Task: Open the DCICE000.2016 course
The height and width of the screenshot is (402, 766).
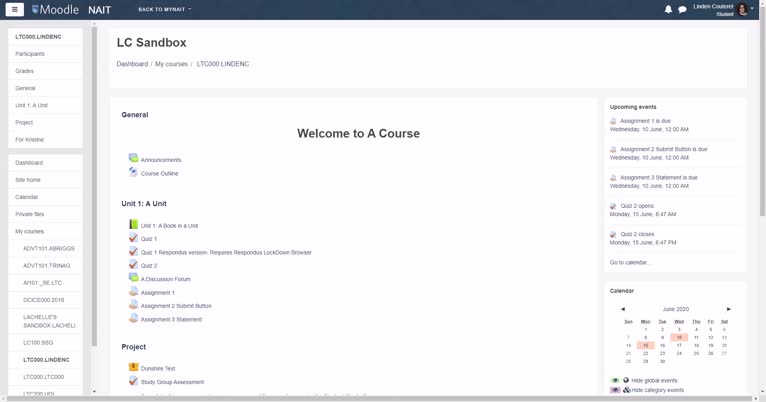Action: pyautogui.click(x=45, y=300)
